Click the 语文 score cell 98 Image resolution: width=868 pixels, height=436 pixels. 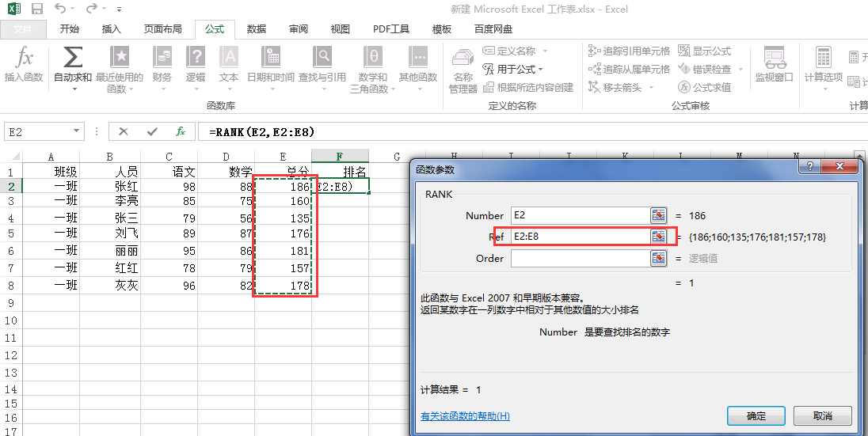click(x=169, y=187)
